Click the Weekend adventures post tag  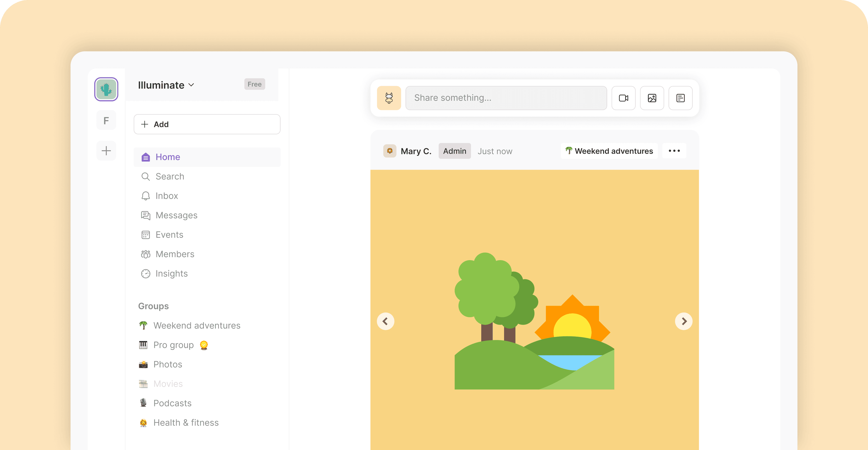click(609, 151)
